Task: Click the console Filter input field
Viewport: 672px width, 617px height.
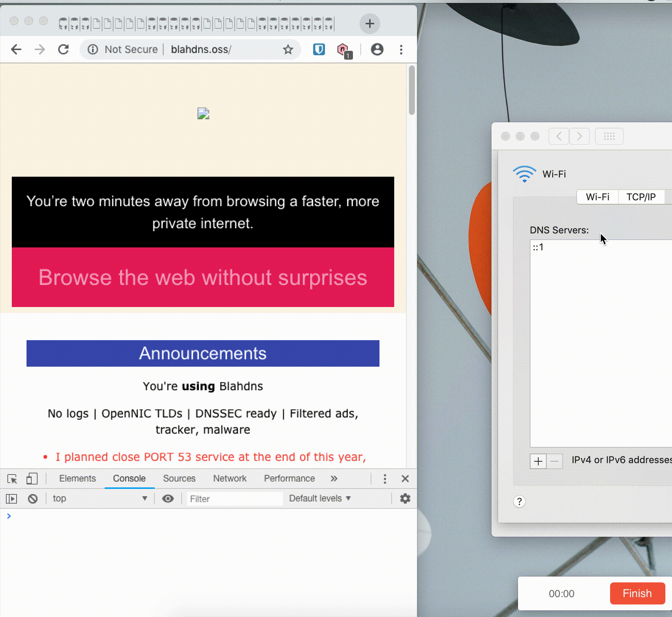Action: (x=234, y=498)
